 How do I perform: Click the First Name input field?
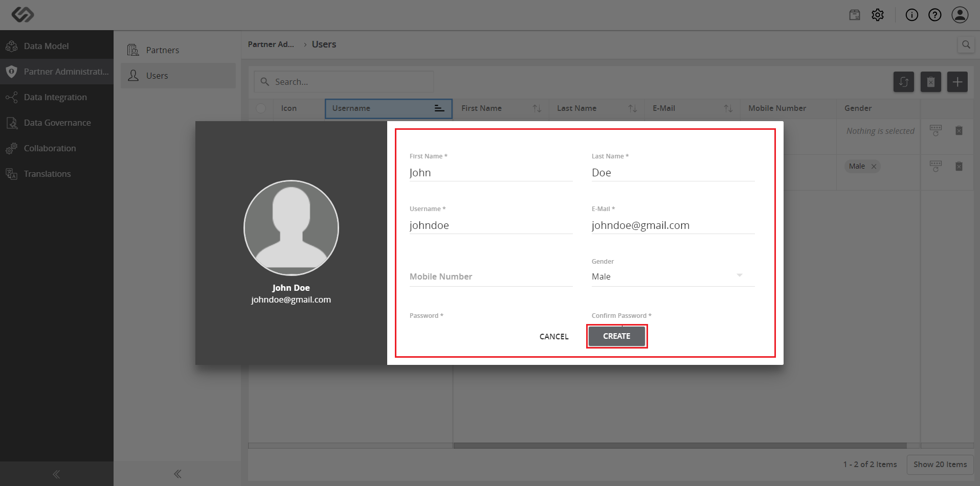491,173
